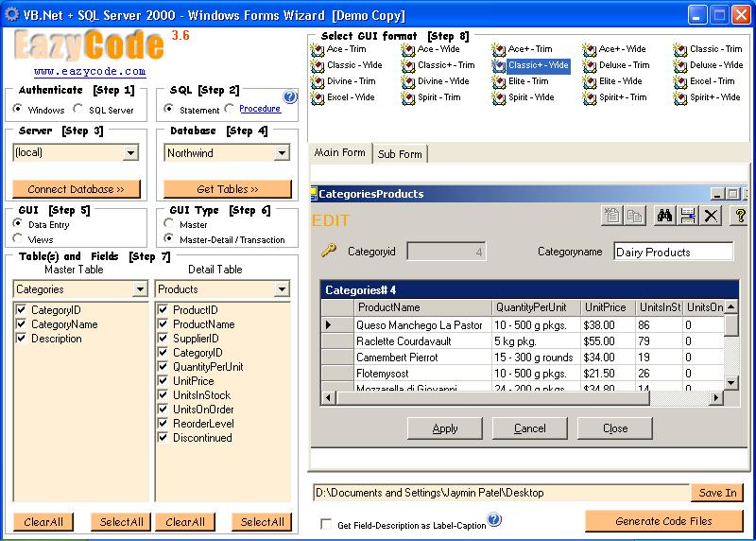Image resolution: width=756 pixels, height=541 pixels.
Task: Uncheck the SupplierID field checkbox
Action: 163,338
